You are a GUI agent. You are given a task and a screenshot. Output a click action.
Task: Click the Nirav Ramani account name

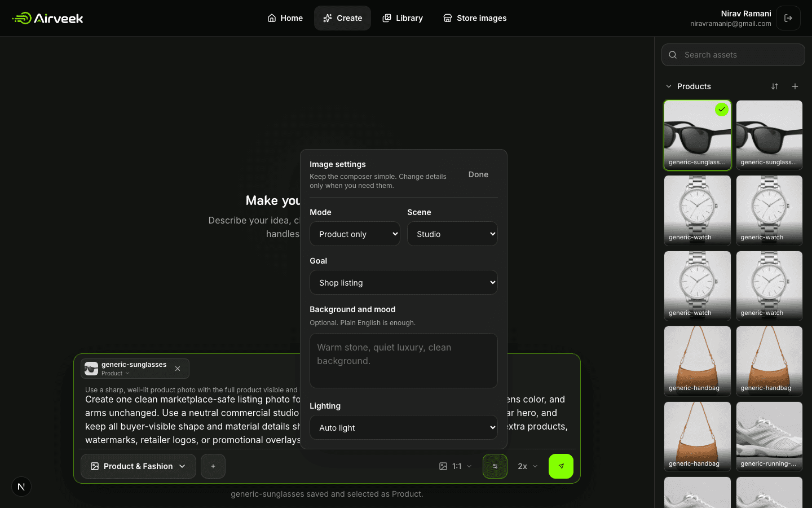(x=746, y=14)
